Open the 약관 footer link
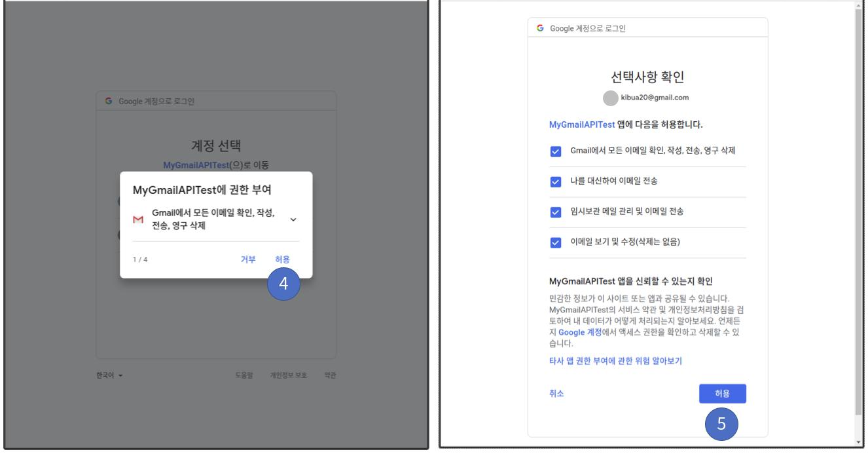This screenshot has height=454, width=868. coord(330,375)
